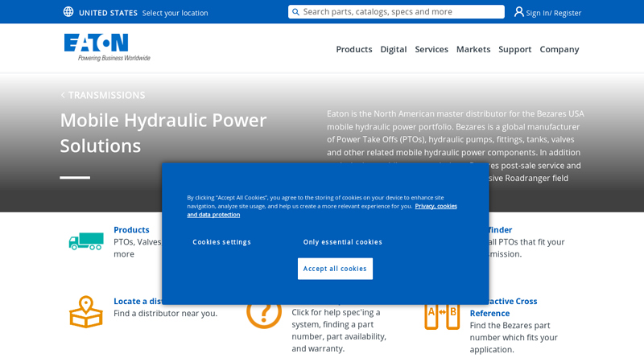Go back via Transmissions chevron arrow
644x362 pixels.
coord(63,95)
